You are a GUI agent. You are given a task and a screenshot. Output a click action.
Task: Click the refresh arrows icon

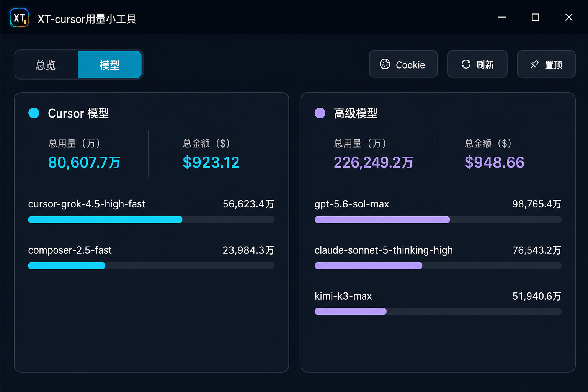click(466, 64)
